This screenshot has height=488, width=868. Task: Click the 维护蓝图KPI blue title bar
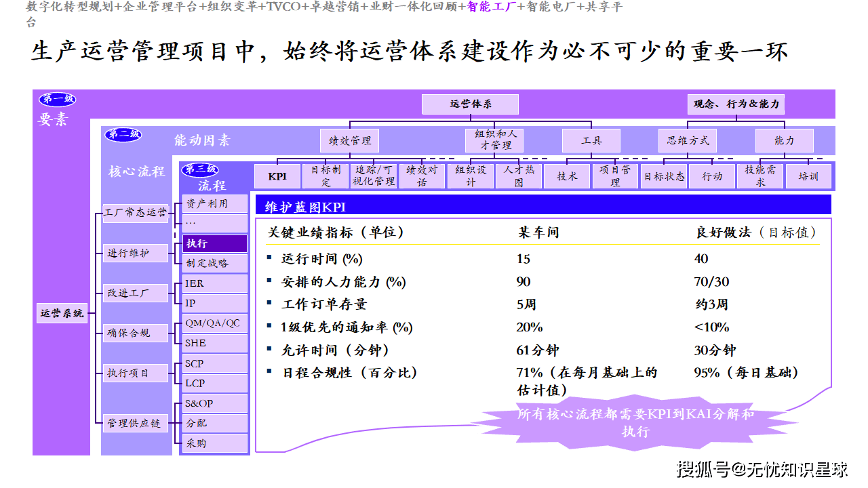click(x=542, y=206)
